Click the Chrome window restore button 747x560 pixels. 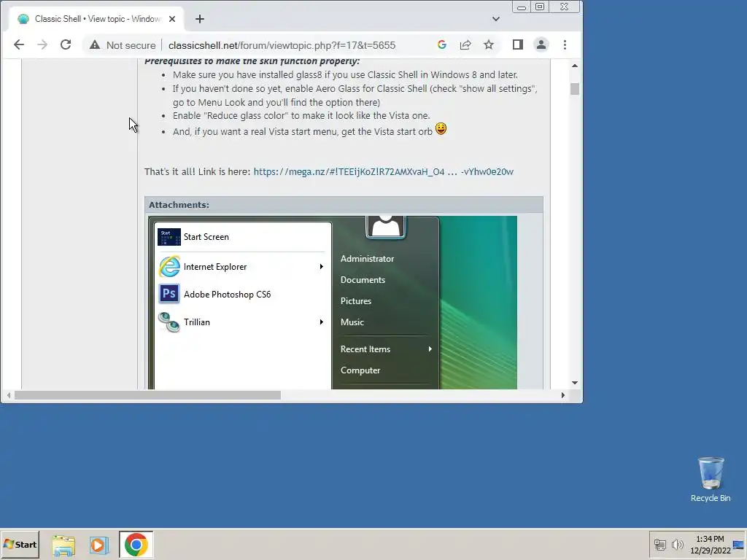coord(540,7)
